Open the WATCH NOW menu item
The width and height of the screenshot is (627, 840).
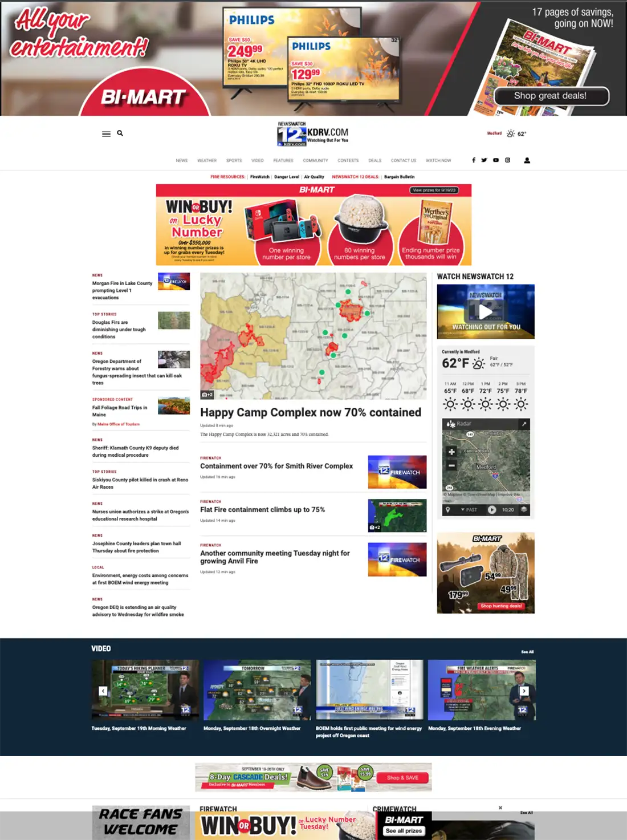[x=438, y=161]
